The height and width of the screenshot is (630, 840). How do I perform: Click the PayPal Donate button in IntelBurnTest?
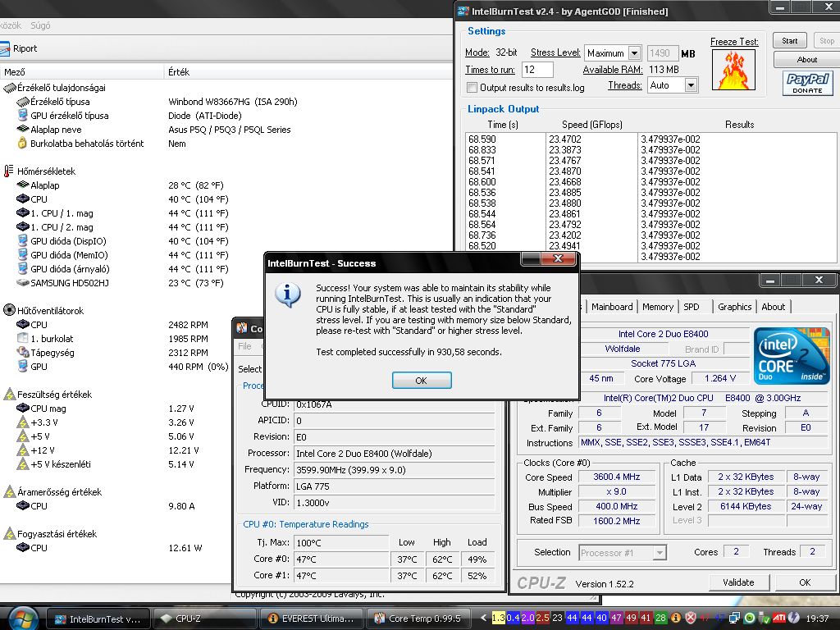807,83
